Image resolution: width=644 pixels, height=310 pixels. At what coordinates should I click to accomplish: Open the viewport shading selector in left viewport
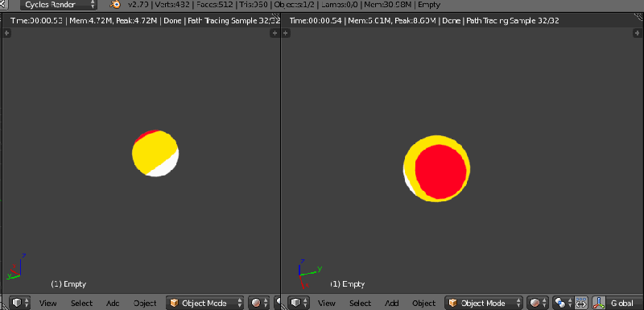click(x=258, y=303)
